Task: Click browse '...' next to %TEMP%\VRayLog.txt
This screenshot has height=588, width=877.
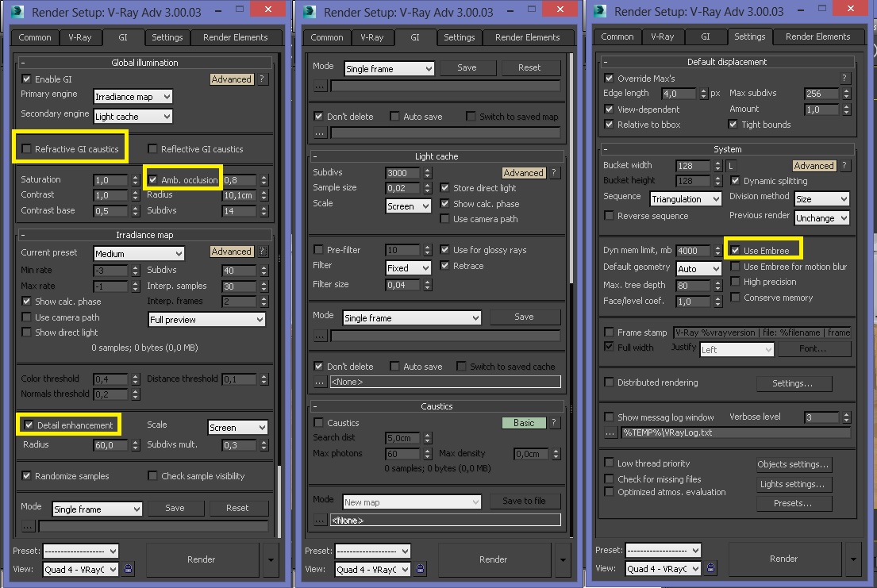Action: pos(610,432)
